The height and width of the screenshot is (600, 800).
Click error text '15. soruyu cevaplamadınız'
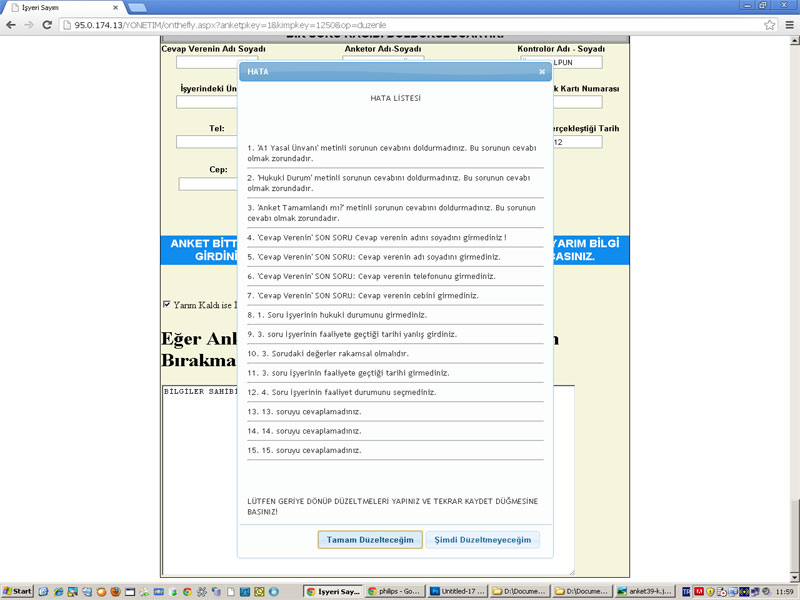(x=304, y=451)
